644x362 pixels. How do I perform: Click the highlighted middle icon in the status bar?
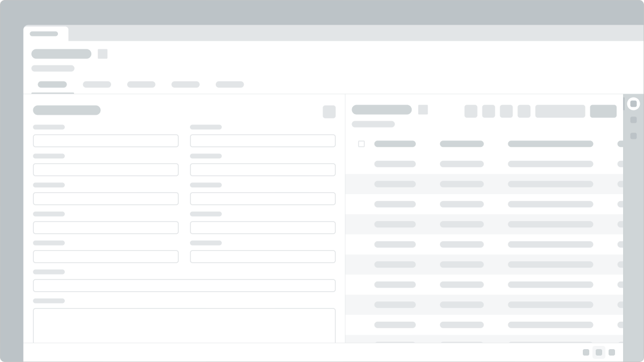(599, 353)
